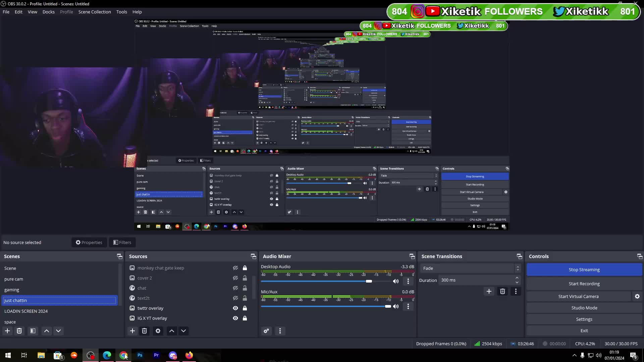
Task: Click Stop Streaming button
Action: pos(584,269)
